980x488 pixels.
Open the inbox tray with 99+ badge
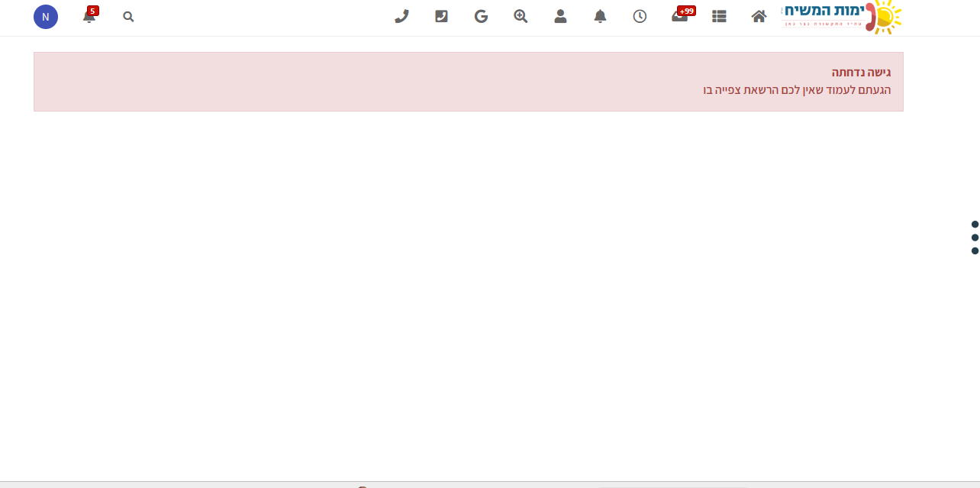[679, 16]
